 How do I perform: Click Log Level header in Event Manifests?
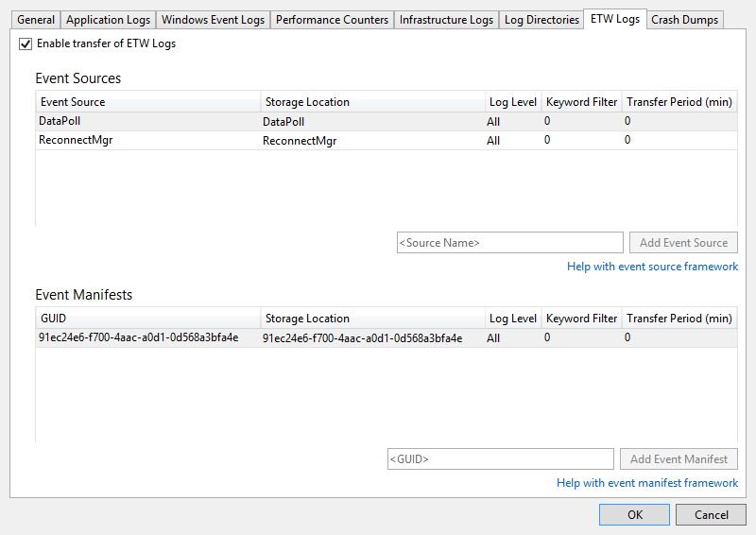[513, 319]
